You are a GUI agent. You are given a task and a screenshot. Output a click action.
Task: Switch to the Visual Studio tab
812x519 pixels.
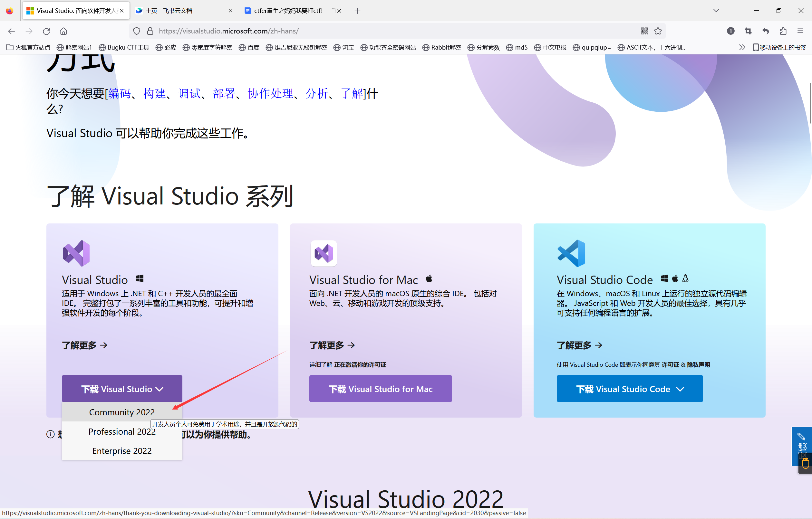[76, 11]
